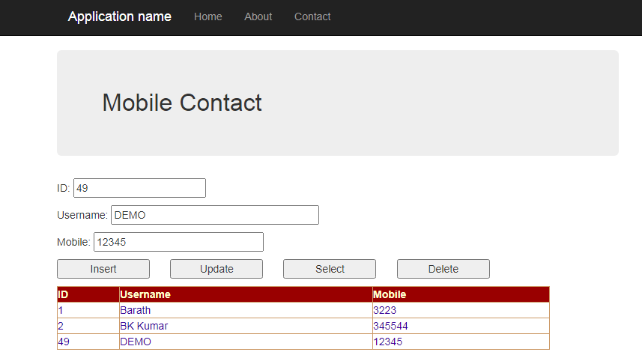Click mobile number 345544 in table

(390, 326)
